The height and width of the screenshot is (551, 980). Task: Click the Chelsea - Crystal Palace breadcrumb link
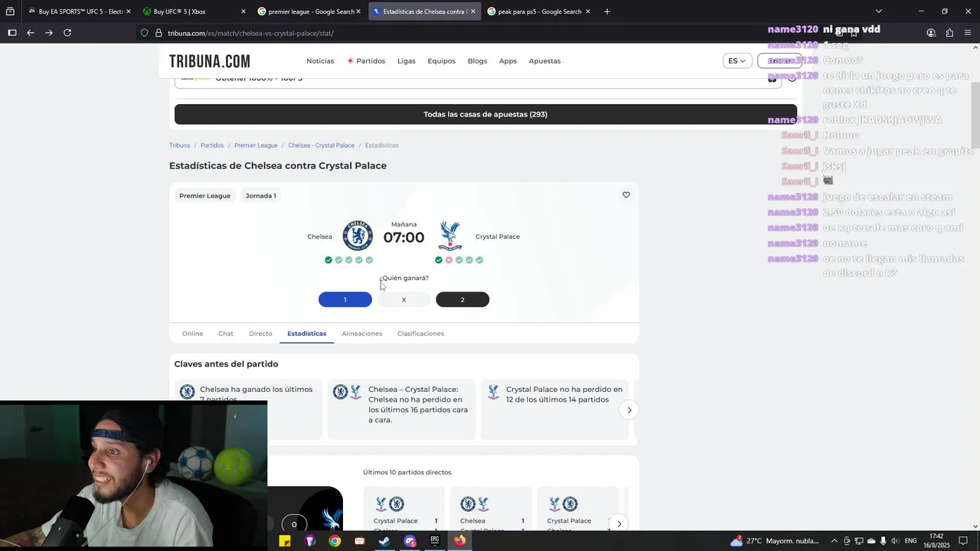322,145
